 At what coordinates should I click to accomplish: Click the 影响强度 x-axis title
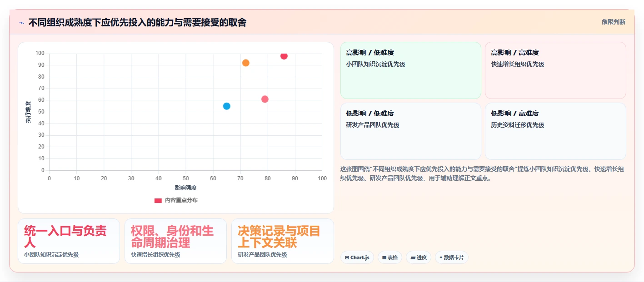[185, 188]
